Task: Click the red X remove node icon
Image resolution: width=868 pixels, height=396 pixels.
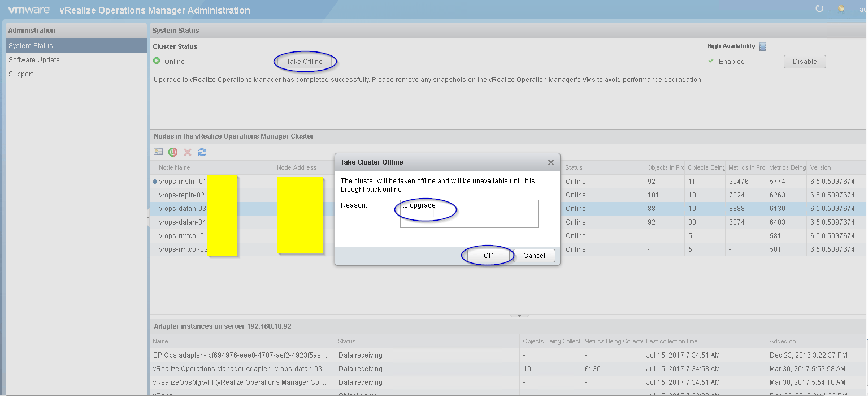Action: pyautogui.click(x=188, y=152)
